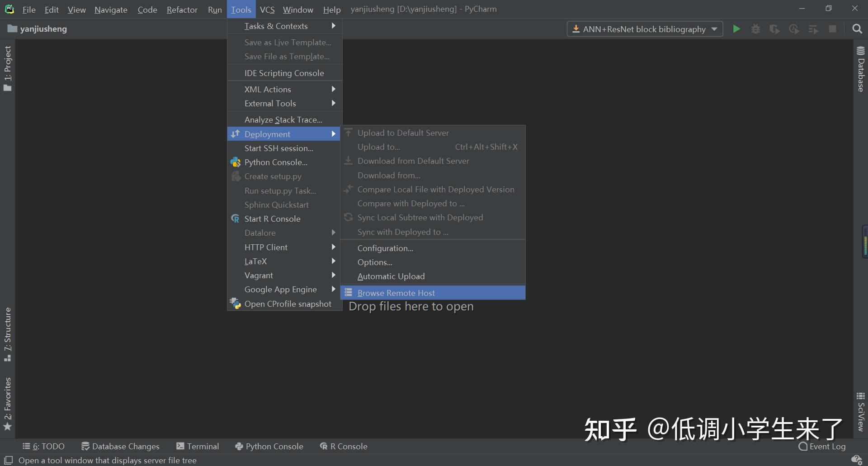Open the Database tool window
The width and height of the screenshot is (868, 466).
coord(861,69)
